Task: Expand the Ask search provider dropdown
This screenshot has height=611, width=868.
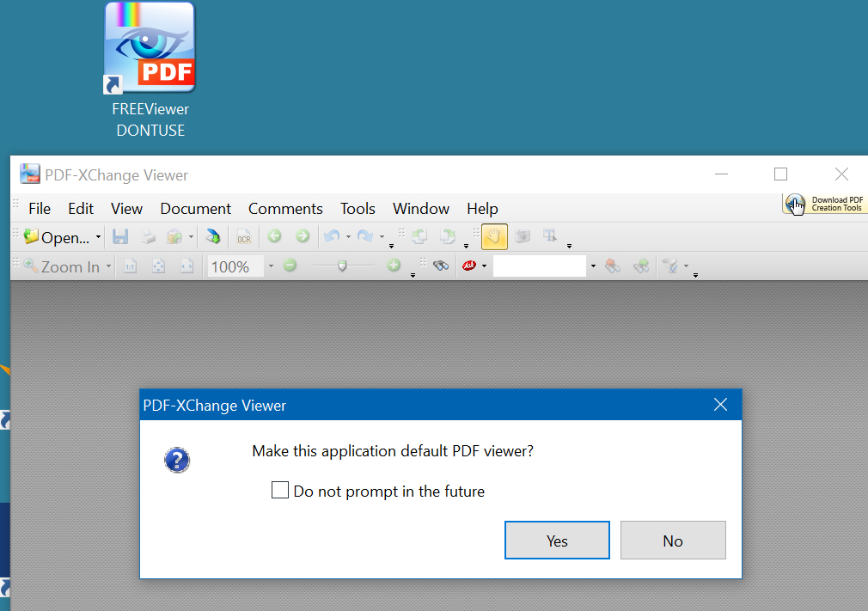Action: point(485,266)
